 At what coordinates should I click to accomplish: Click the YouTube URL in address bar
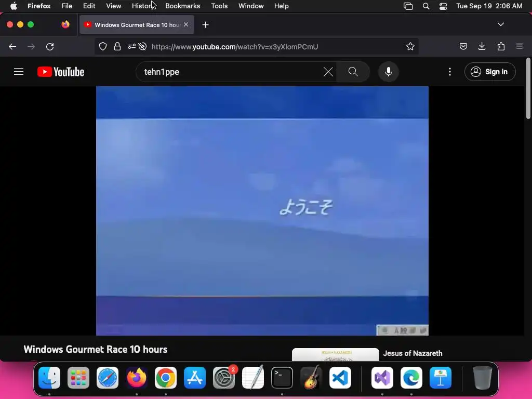[235, 47]
